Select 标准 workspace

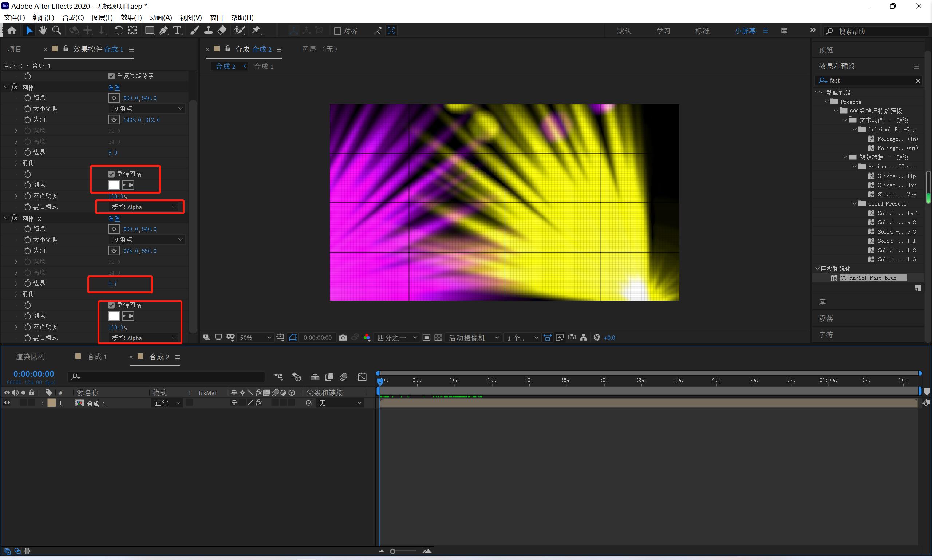pyautogui.click(x=702, y=31)
